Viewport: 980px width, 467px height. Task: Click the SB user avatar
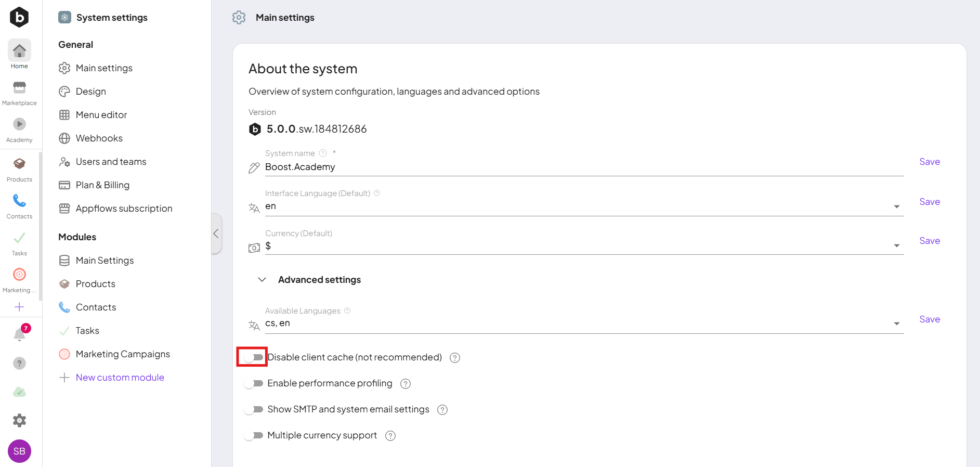point(19,451)
